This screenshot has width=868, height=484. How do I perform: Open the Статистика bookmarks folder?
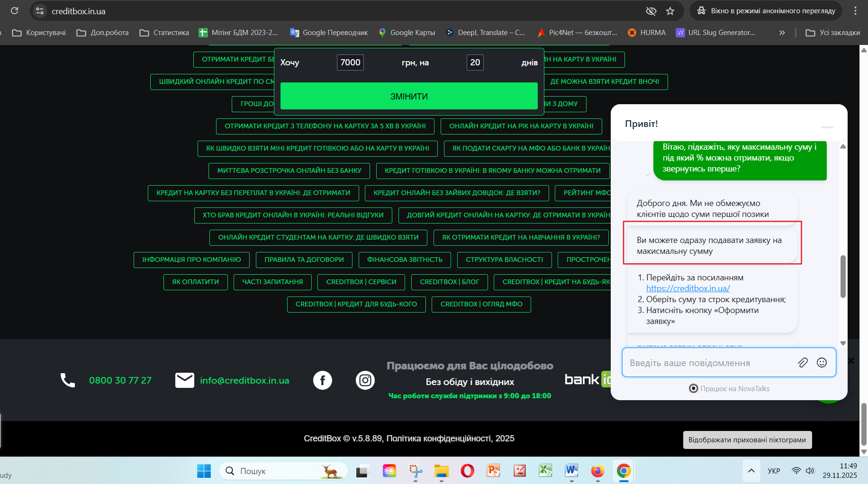(164, 33)
